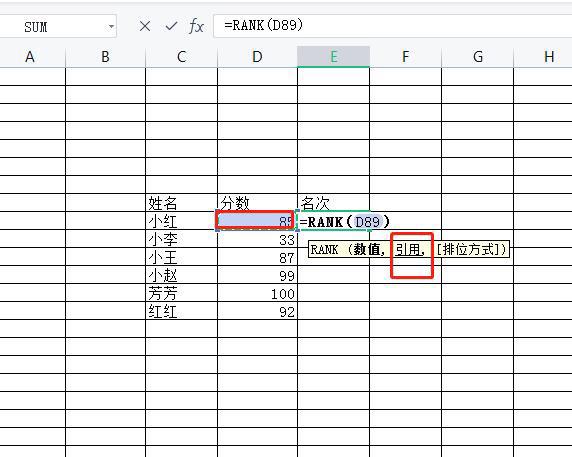The width and height of the screenshot is (572, 457).
Task: Select column B header
Action: (105, 57)
